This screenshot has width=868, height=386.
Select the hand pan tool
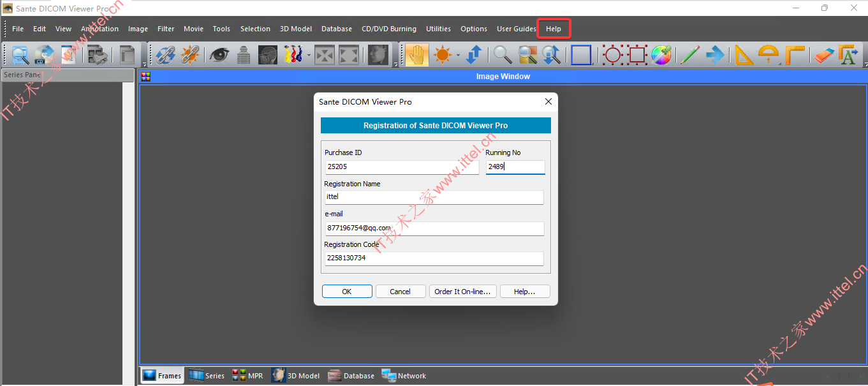[x=417, y=55]
